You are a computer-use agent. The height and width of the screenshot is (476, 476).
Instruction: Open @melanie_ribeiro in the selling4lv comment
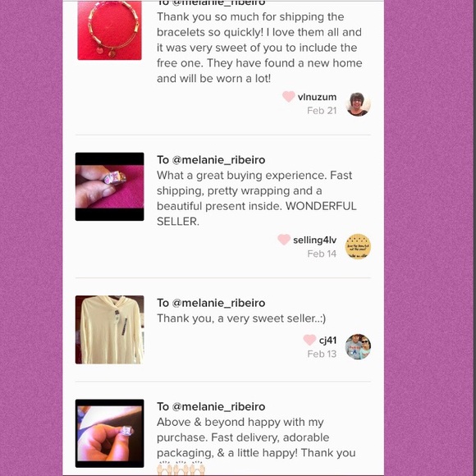coord(218,160)
